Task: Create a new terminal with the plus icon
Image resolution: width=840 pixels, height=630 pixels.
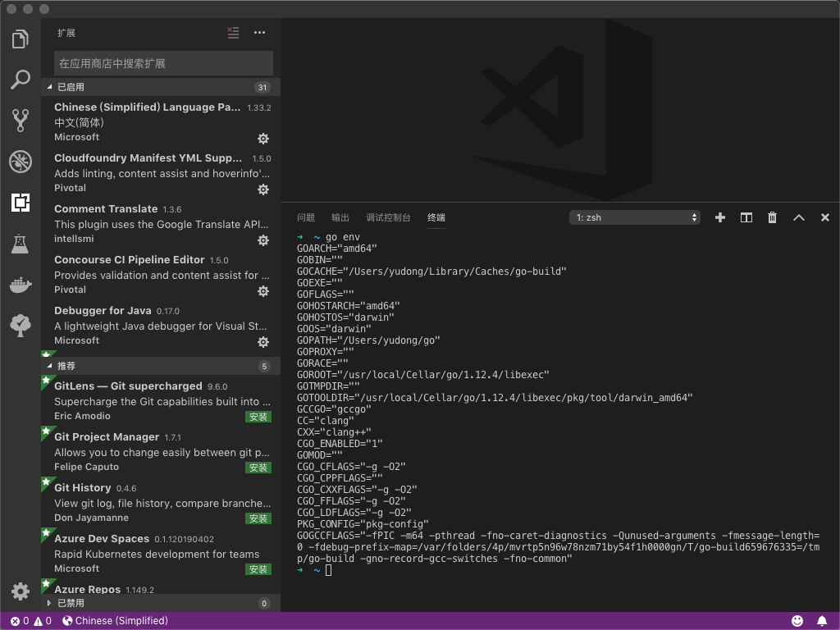Action: coord(719,217)
